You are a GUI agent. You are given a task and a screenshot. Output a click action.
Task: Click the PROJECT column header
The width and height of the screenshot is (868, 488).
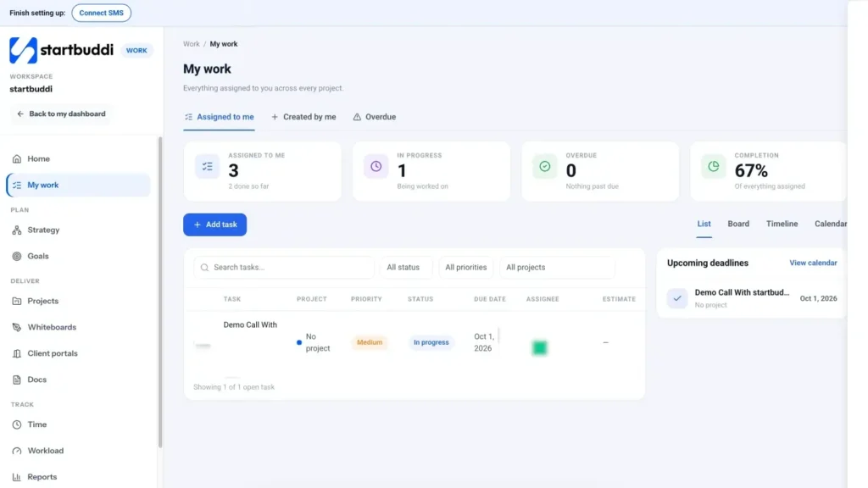(x=312, y=299)
